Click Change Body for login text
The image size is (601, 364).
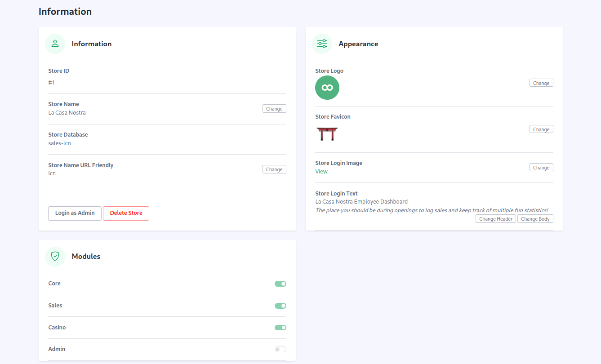[535, 219]
